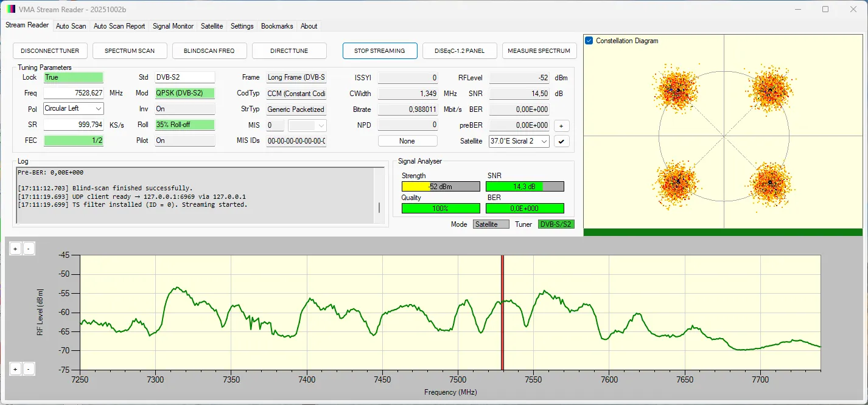The image size is (868, 405).
Task: Open the DiSEqC-1.2 PANEL
Action: (x=460, y=50)
